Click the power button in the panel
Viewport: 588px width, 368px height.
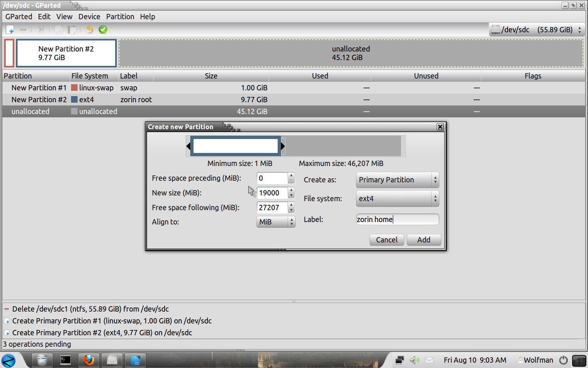click(563, 360)
